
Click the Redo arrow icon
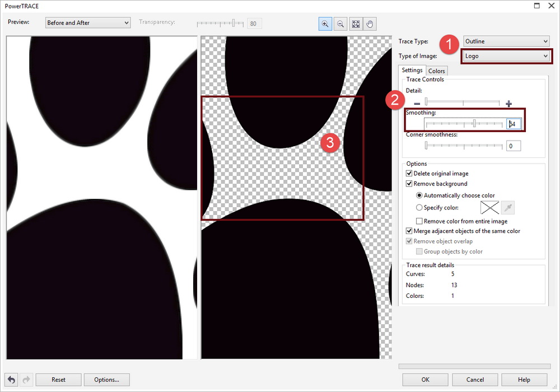click(26, 380)
